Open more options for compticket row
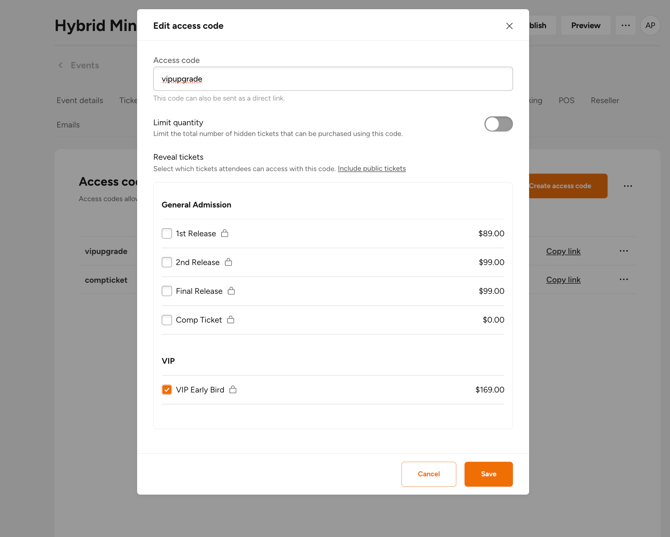This screenshot has height=537, width=670. 623,279
